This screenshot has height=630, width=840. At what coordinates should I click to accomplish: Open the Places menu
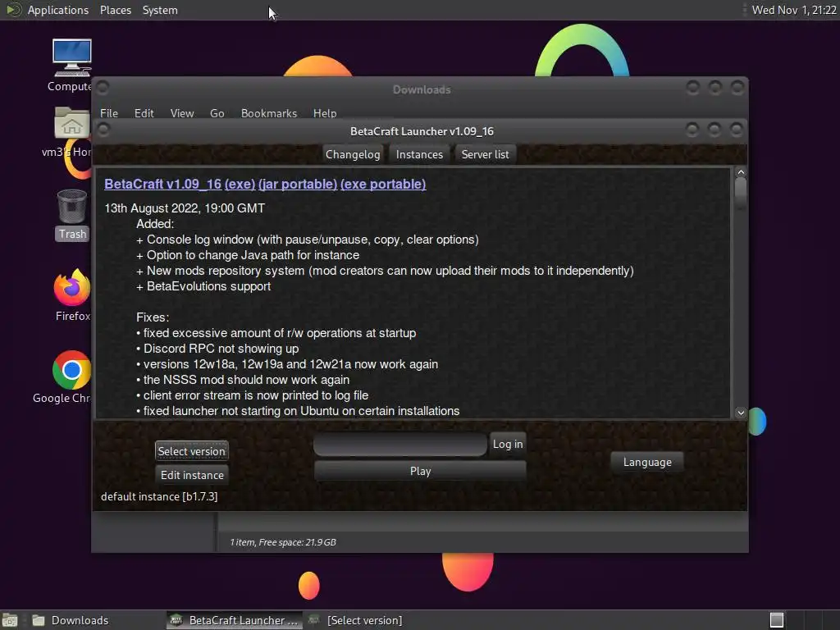[x=116, y=10]
